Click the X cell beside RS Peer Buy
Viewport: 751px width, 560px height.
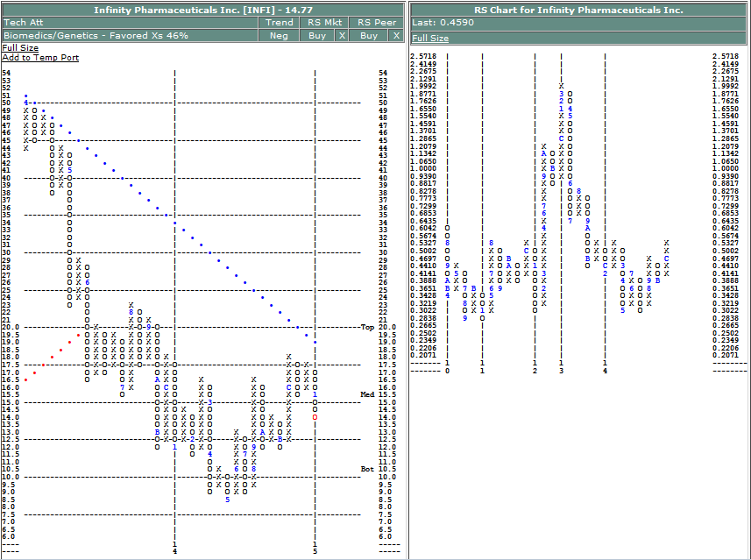397,35
